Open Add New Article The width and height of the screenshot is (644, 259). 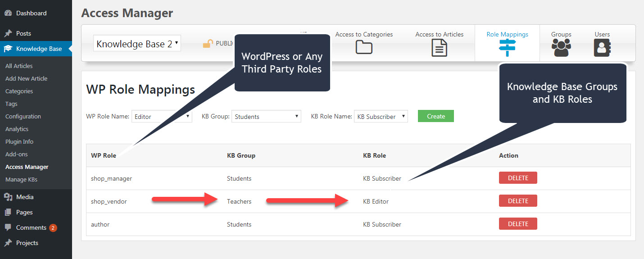coord(26,78)
